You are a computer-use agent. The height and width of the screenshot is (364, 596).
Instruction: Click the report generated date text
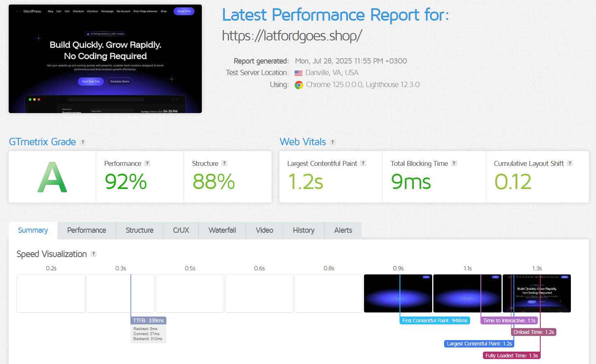(351, 61)
